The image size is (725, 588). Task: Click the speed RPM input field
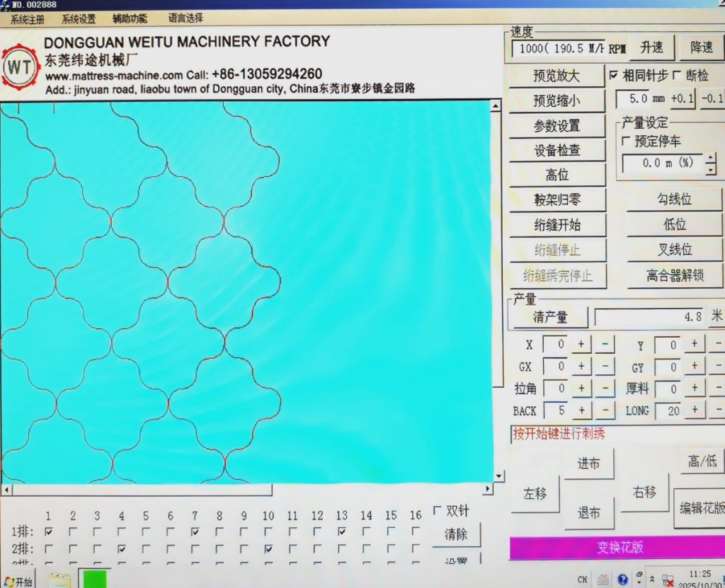tap(558, 48)
